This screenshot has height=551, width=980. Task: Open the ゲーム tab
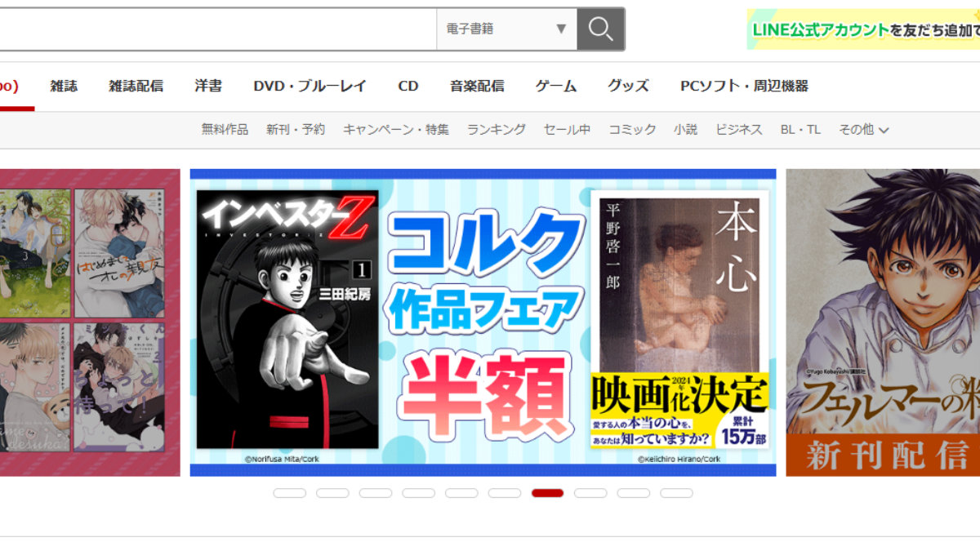point(556,86)
